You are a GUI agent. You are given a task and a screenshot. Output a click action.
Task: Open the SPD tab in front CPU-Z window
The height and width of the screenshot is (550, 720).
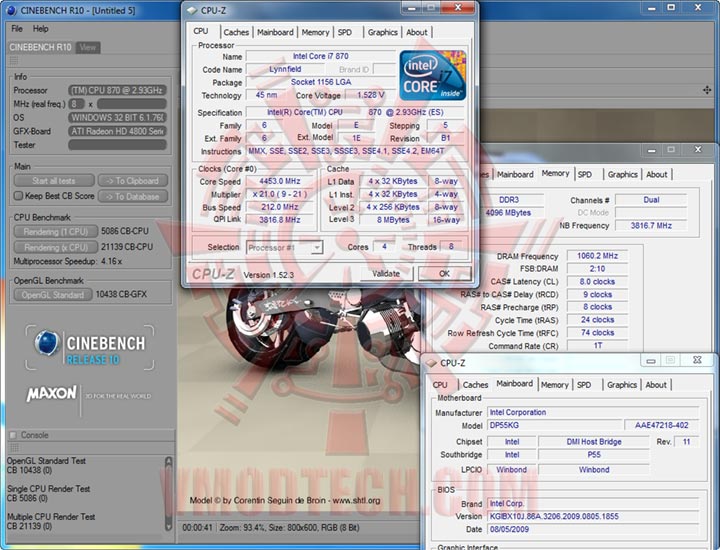click(x=345, y=32)
